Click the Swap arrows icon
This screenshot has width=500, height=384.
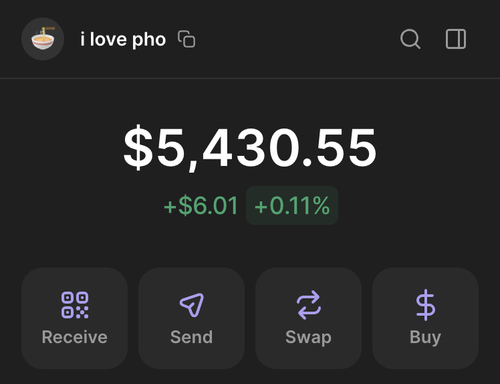309,305
